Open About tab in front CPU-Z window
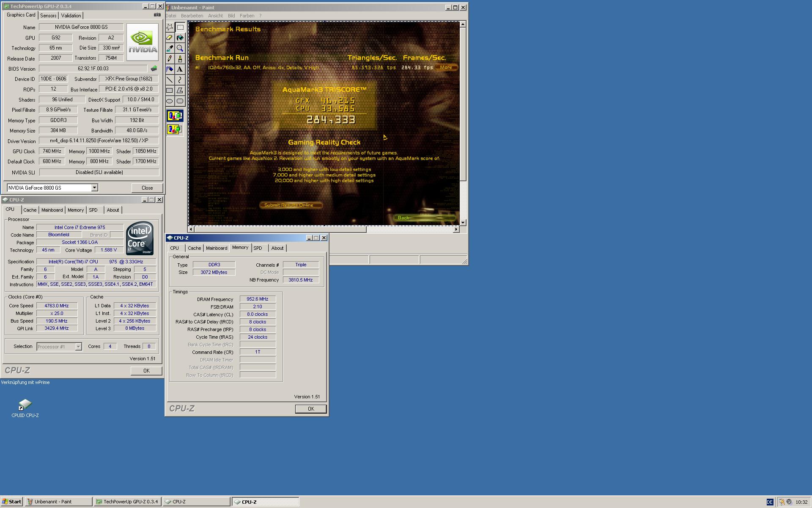812x508 pixels. point(277,248)
